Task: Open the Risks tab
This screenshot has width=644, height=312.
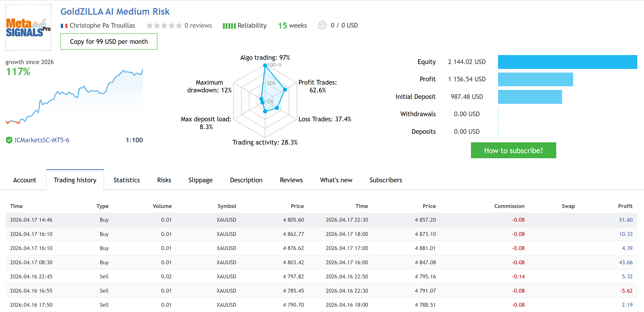Action: (x=164, y=180)
